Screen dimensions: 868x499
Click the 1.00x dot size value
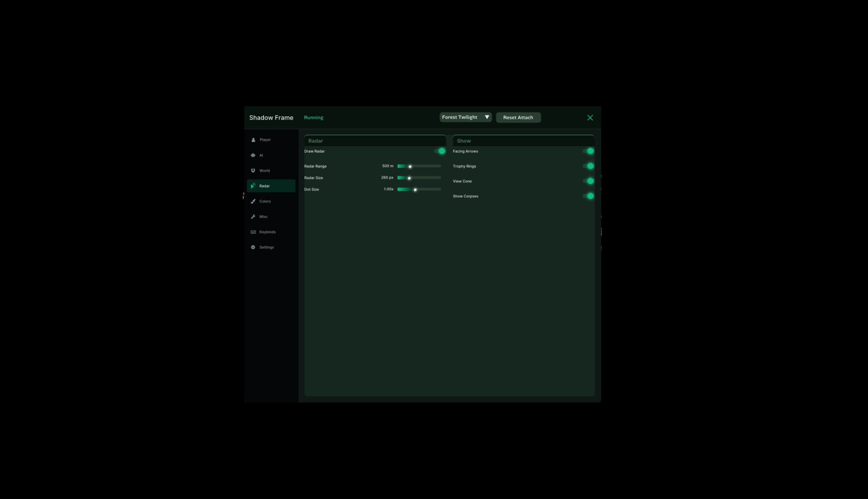click(389, 189)
